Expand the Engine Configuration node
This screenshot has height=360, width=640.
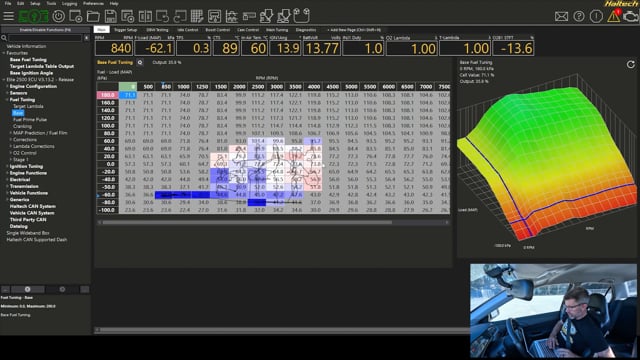tap(7, 87)
